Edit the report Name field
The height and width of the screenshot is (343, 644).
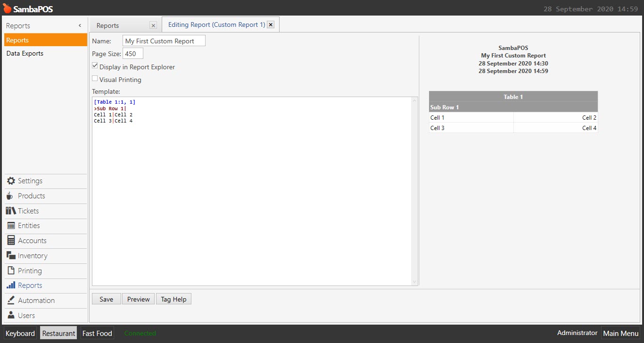pyautogui.click(x=164, y=41)
